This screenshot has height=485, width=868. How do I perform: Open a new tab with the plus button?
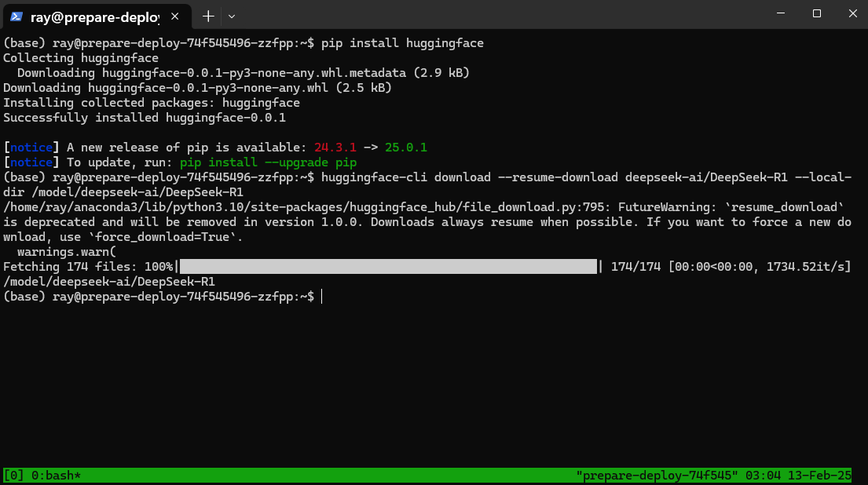208,16
